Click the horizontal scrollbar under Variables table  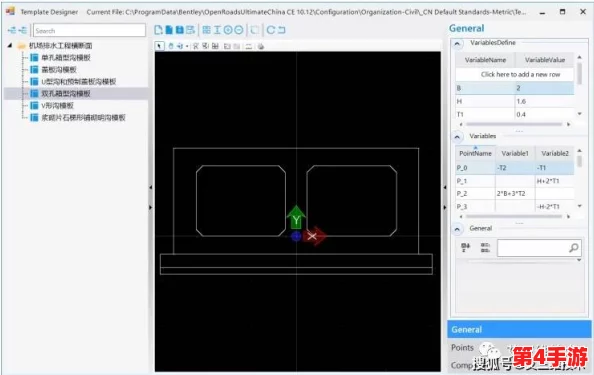pos(514,217)
